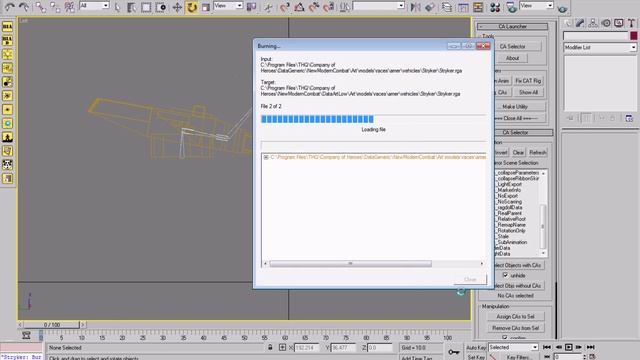Activate the Select and Rotate tool

(191, 7)
